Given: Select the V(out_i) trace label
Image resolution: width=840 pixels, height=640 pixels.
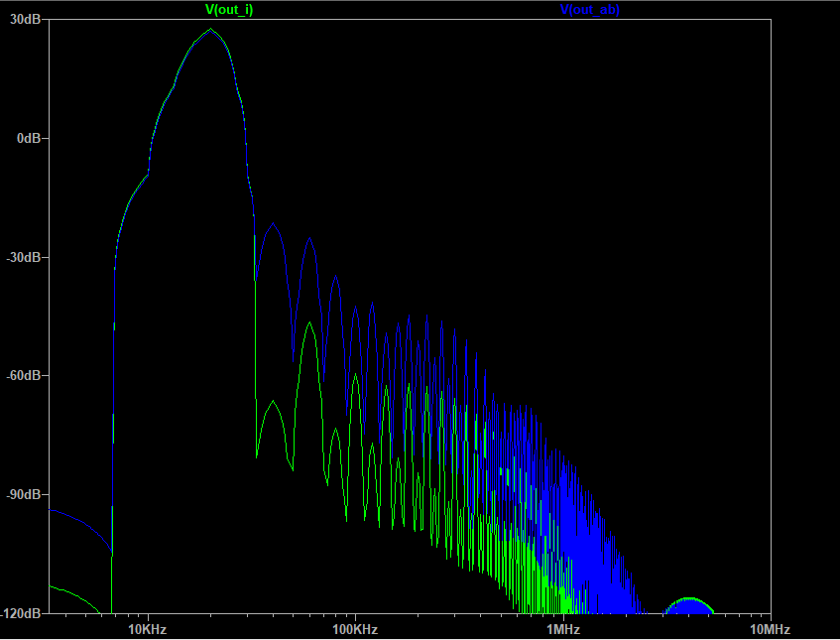Looking at the screenshot, I should [x=229, y=9].
